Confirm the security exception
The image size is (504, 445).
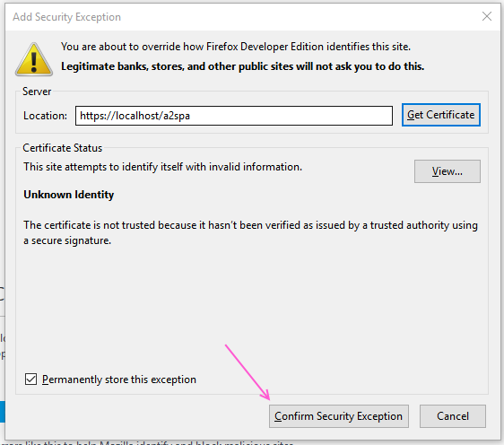[339, 416]
